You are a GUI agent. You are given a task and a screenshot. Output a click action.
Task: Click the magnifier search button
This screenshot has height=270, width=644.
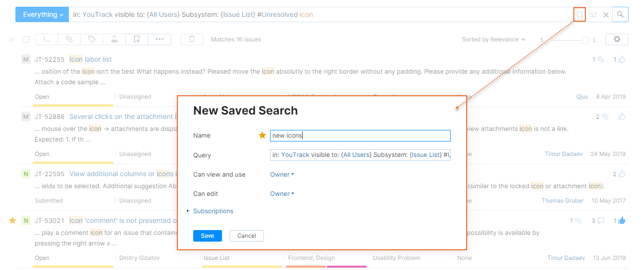620,15
